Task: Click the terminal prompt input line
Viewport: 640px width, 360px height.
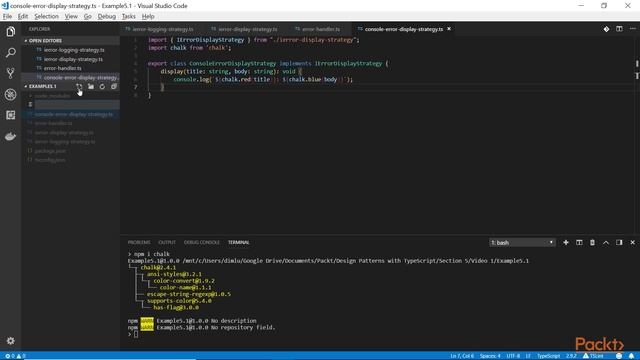Action: (x=136, y=334)
